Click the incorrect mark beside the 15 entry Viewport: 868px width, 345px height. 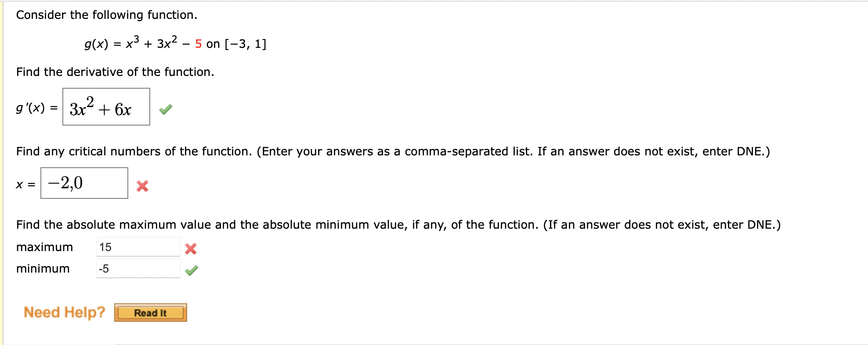[x=191, y=248]
